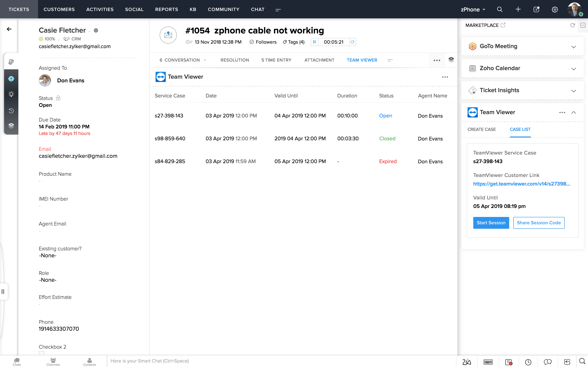Pause the ticket timer
Screen dimensions: 588x367
click(x=314, y=42)
